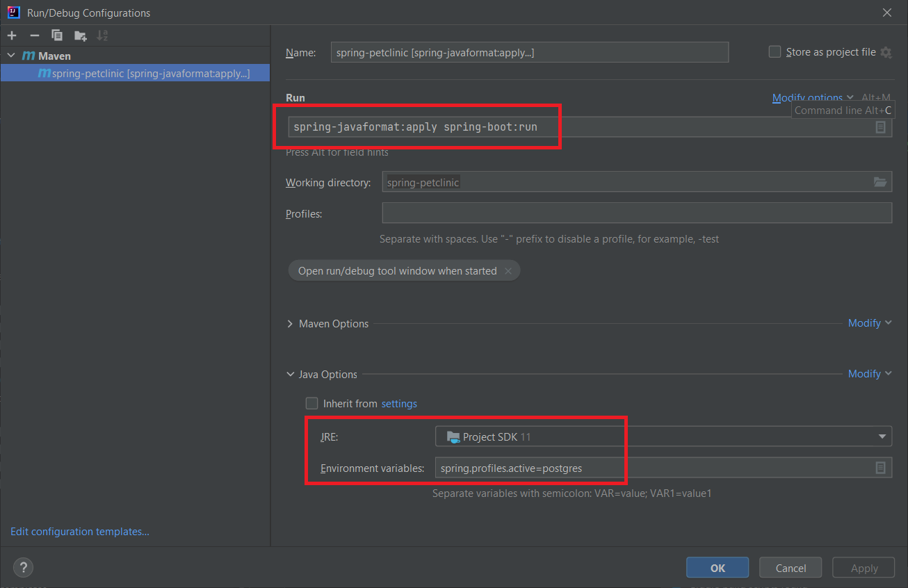The height and width of the screenshot is (588, 908).
Task: Collapse the Maven tree node
Action: click(x=11, y=56)
